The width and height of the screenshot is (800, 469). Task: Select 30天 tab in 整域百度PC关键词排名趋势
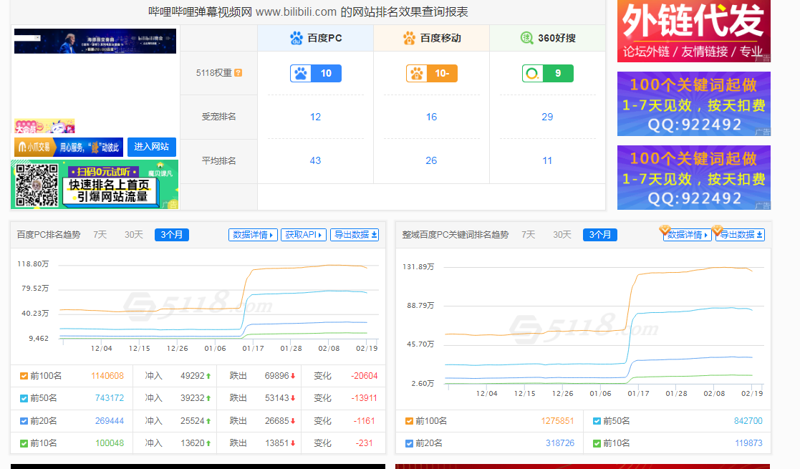coord(562,235)
